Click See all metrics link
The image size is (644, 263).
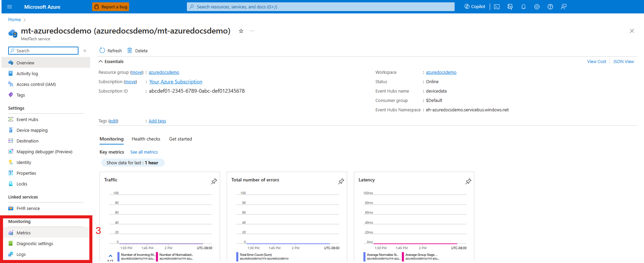click(x=144, y=152)
